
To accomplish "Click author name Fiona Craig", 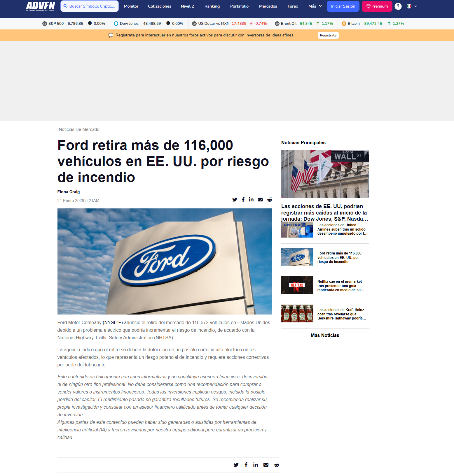I will [x=69, y=192].
